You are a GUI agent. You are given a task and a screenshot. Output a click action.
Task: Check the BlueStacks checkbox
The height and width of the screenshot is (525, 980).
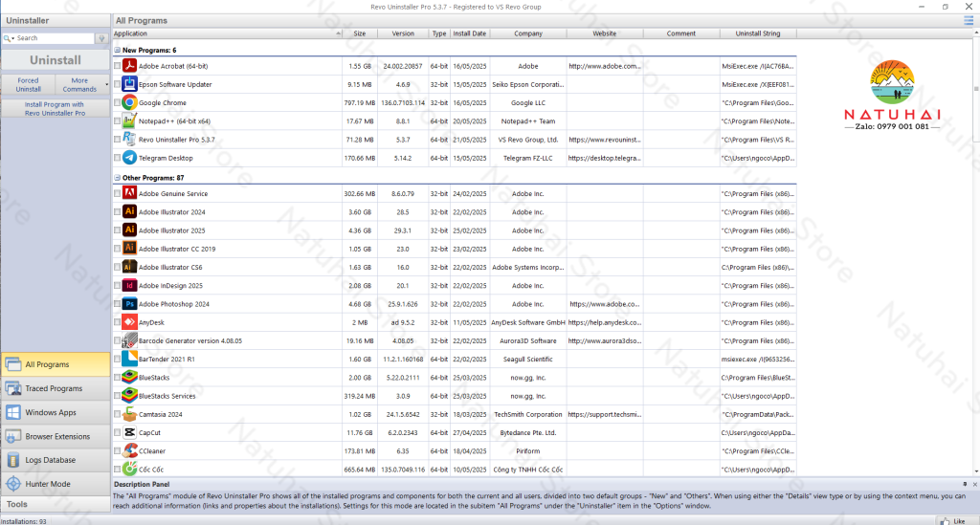[x=118, y=378]
